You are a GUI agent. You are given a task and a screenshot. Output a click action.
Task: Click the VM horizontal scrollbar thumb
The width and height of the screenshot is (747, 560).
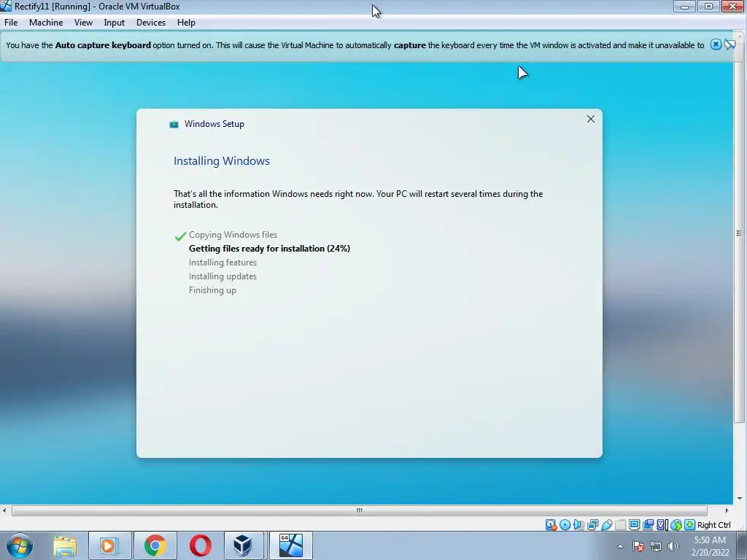click(x=360, y=510)
